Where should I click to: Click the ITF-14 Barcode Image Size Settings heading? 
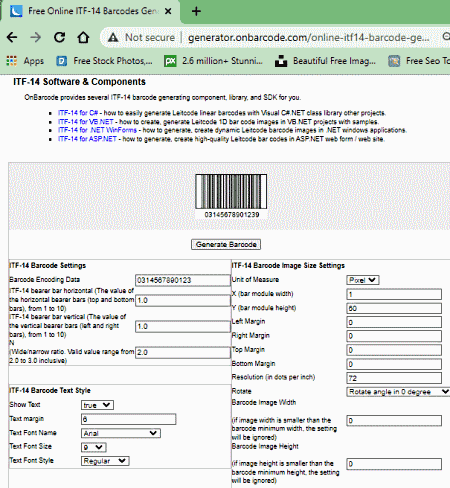pyautogui.click(x=288, y=265)
